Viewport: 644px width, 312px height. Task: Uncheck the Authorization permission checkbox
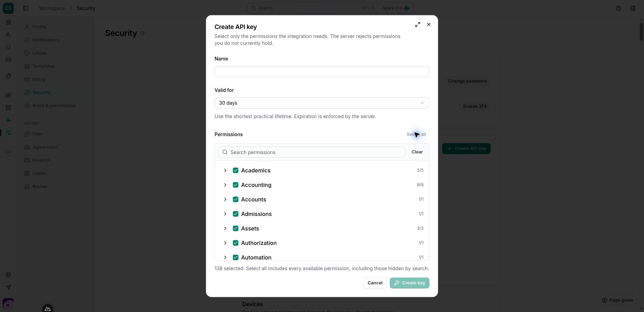tap(236, 243)
